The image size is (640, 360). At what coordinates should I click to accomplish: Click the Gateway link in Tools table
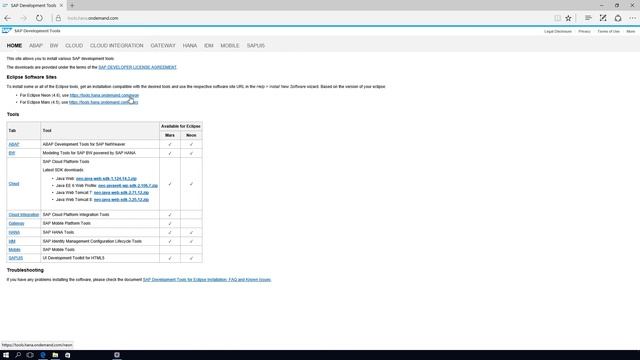(16, 224)
